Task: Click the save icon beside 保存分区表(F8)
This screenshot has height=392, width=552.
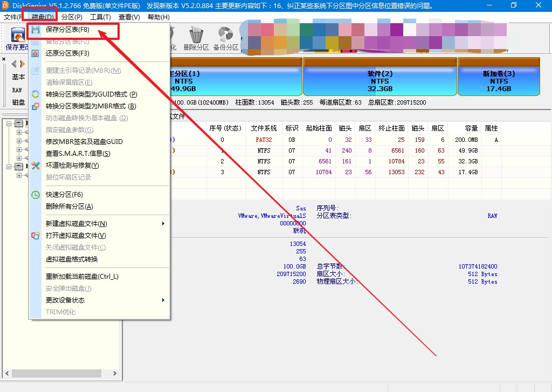Action: (35, 30)
